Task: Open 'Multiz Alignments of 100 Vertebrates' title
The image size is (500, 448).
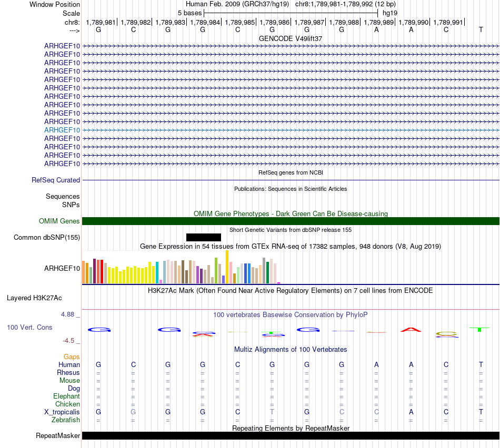Action: [291, 350]
